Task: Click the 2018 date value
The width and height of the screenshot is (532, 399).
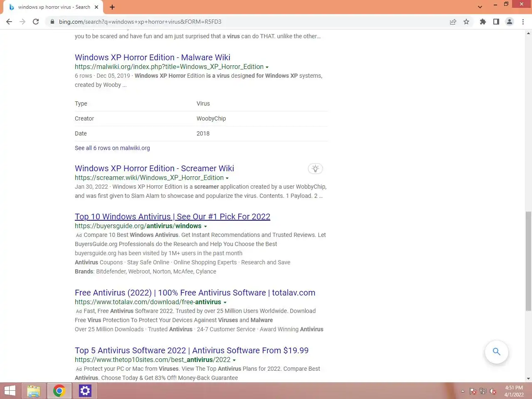Action: click(x=203, y=133)
